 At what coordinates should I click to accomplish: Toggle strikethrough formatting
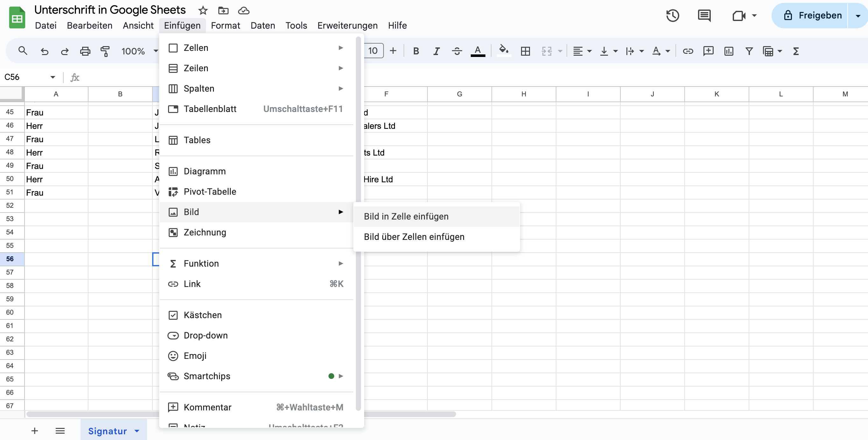pos(457,51)
